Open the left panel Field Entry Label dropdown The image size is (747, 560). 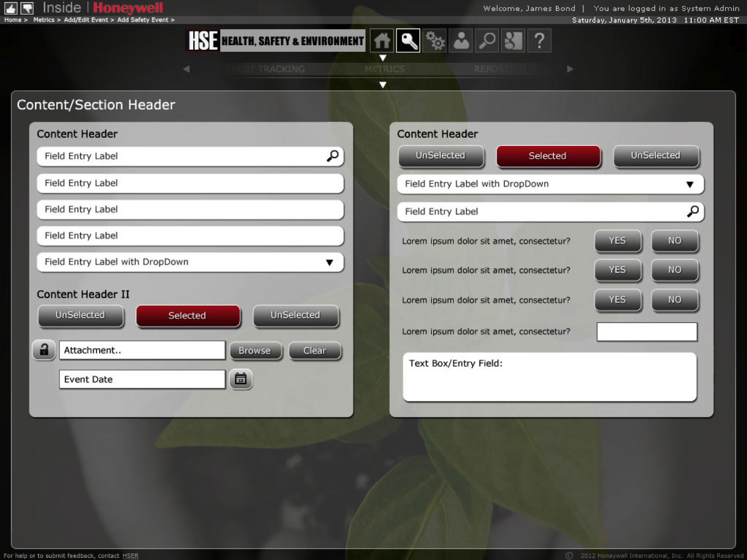click(329, 262)
